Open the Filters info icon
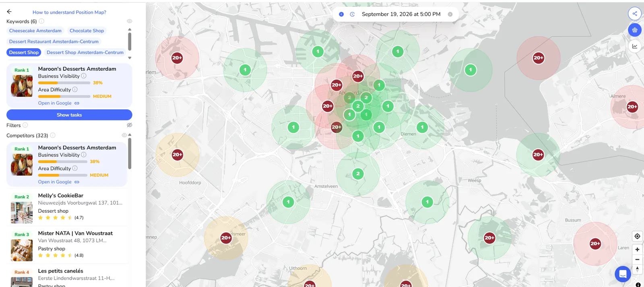 (x=25, y=125)
